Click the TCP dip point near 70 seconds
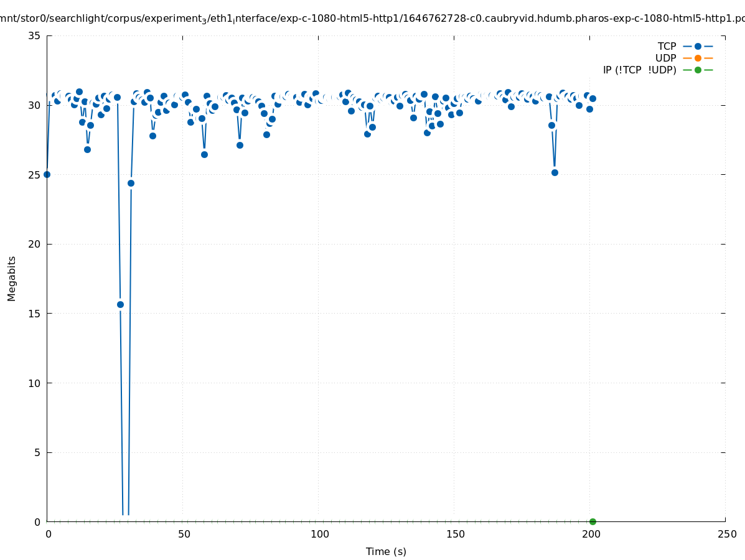The height and width of the screenshot is (560, 745). 240,145
